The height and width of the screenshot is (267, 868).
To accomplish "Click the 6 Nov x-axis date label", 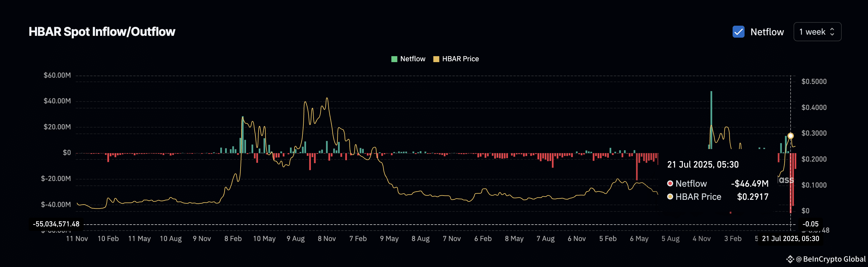I will pos(577,239).
